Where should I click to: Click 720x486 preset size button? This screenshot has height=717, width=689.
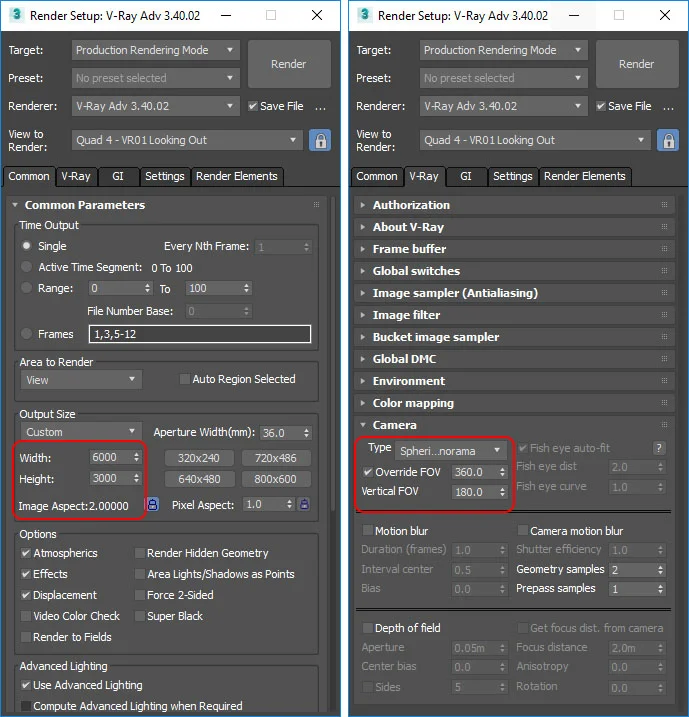(x=276, y=458)
